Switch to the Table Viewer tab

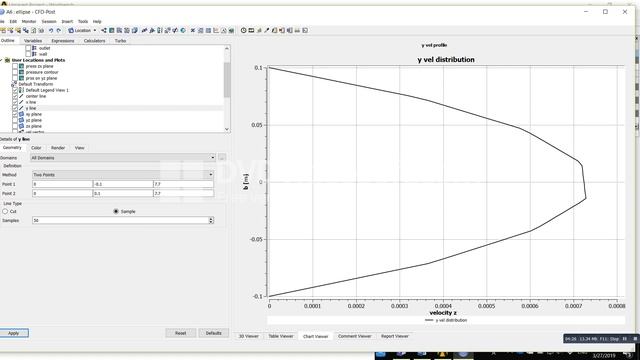(x=281, y=336)
